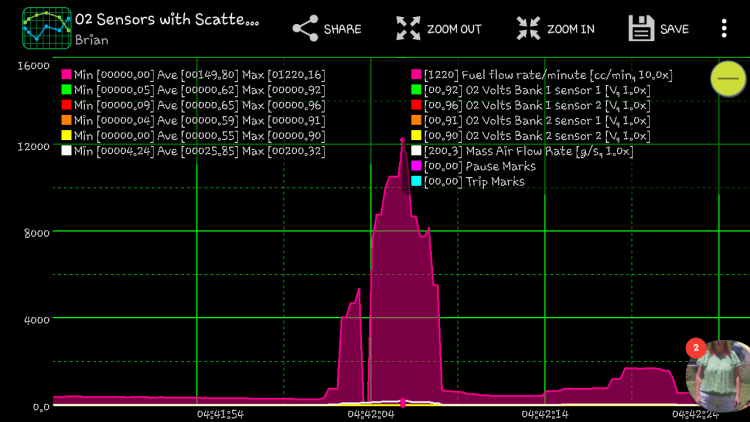Tap the 8000 y-axis label
Image resolution: width=750 pixels, height=422 pixels.
[37, 233]
